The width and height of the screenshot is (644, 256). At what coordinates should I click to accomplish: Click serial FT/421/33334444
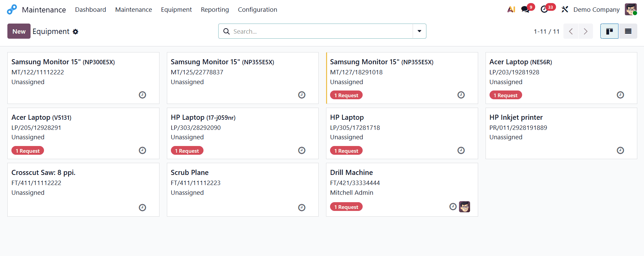point(355,183)
